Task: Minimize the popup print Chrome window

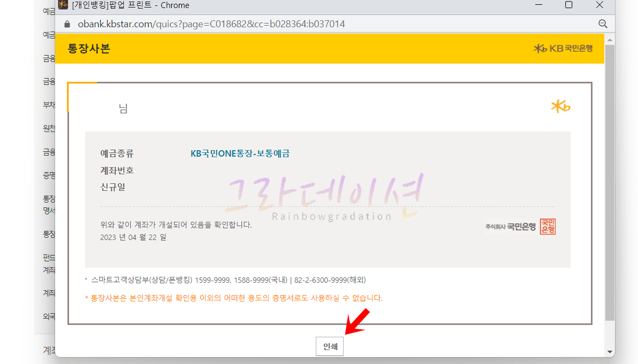Action: 539,5
